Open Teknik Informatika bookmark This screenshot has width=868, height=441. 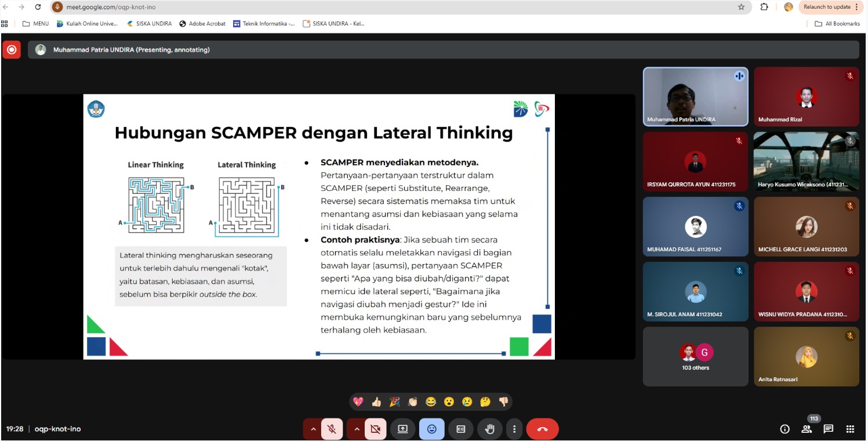click(x=264, y=24)
